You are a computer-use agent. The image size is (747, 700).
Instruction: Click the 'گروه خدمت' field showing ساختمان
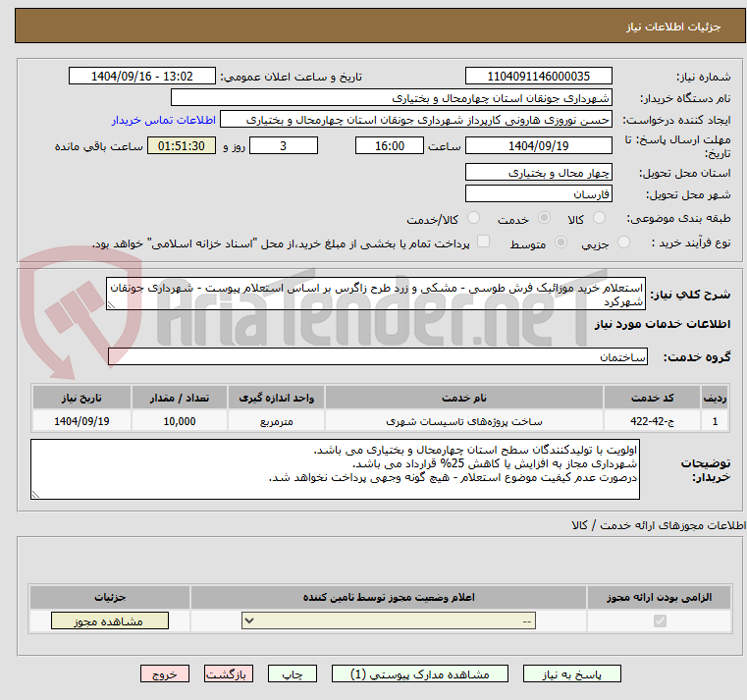click(377, 357)
